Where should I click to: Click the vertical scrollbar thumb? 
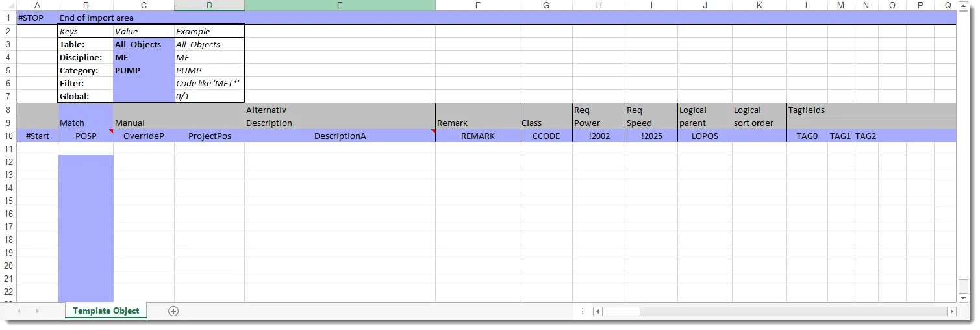(x=964, y=146)
